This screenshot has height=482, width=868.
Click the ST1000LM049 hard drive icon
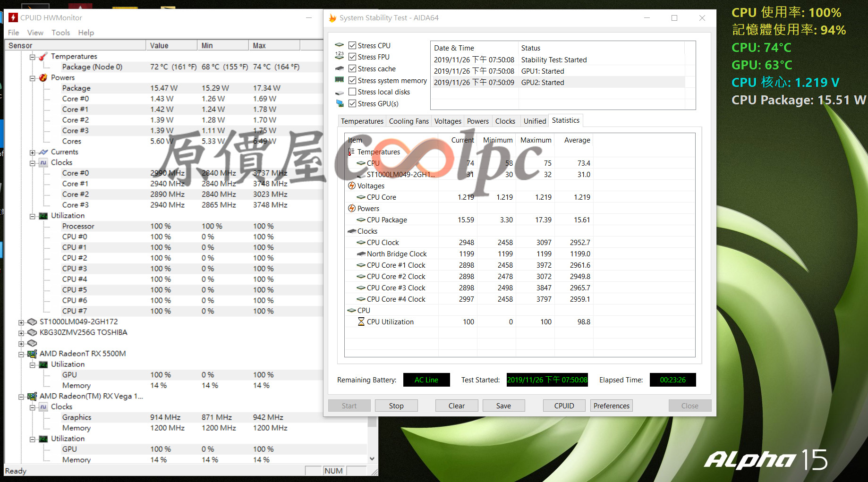pyautogui.click(x=32, y=322)
